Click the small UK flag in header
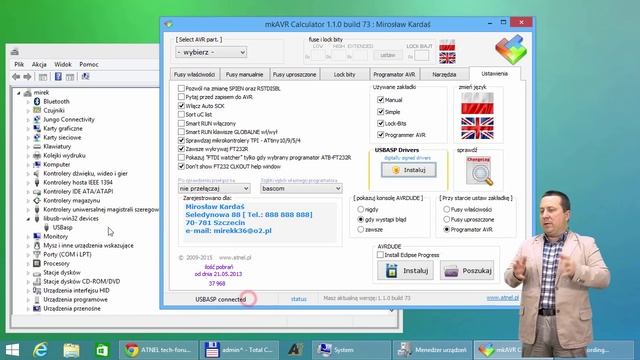Screen dimensions: 640x360 (x=447, y=58)
